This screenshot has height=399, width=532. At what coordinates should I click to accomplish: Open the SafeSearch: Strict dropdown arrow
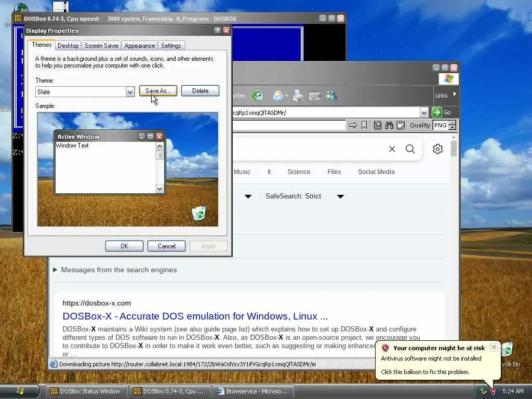[x=340, y=196]
